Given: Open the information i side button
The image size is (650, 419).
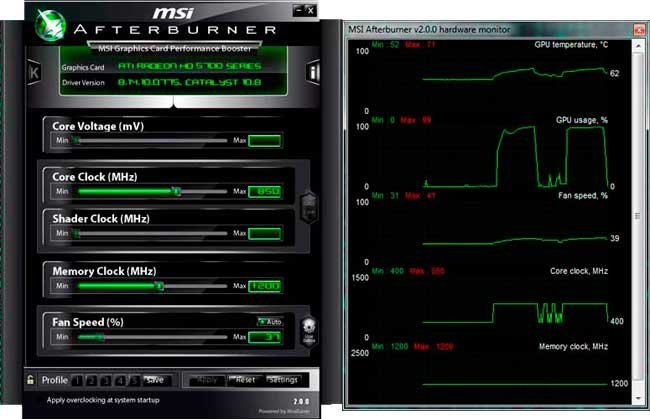Looking at the screenshot, I should [313, 73].
